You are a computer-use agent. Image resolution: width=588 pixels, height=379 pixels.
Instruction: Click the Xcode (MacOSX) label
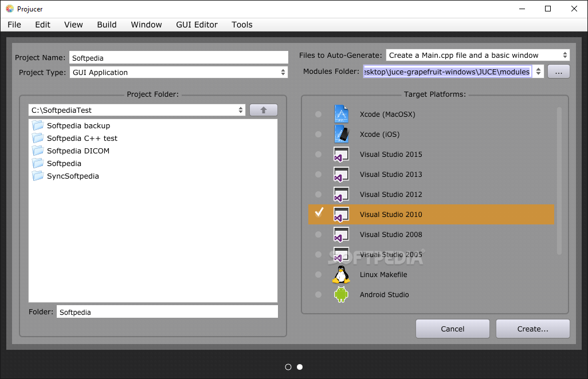coord(387,115)
